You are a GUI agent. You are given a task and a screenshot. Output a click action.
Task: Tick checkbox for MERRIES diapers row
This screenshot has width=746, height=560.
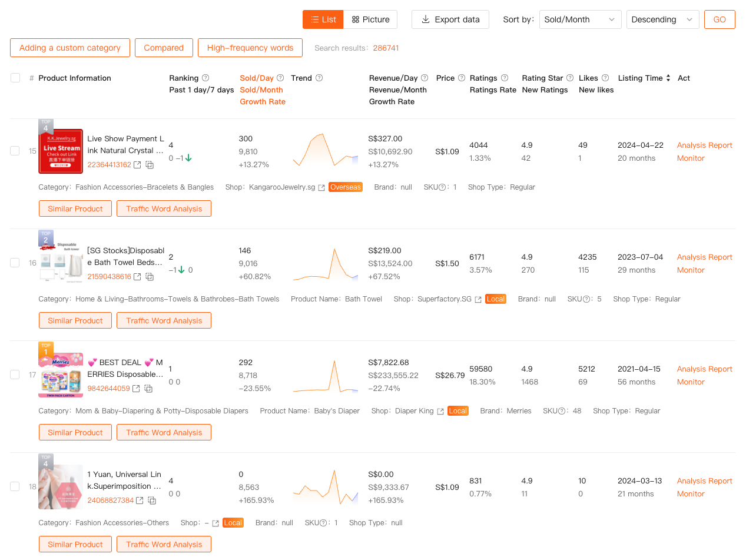pyautogui.click(x=15, y=375)
